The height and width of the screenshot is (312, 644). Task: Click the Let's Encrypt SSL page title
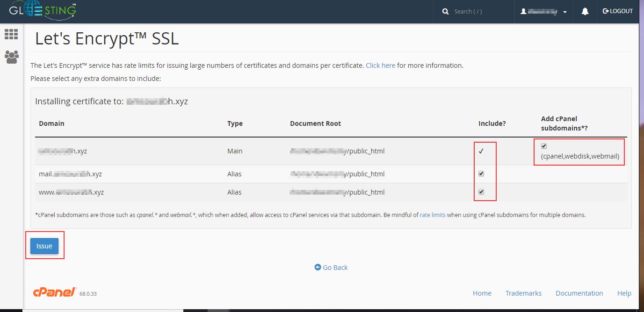click(x=107, y=38)
